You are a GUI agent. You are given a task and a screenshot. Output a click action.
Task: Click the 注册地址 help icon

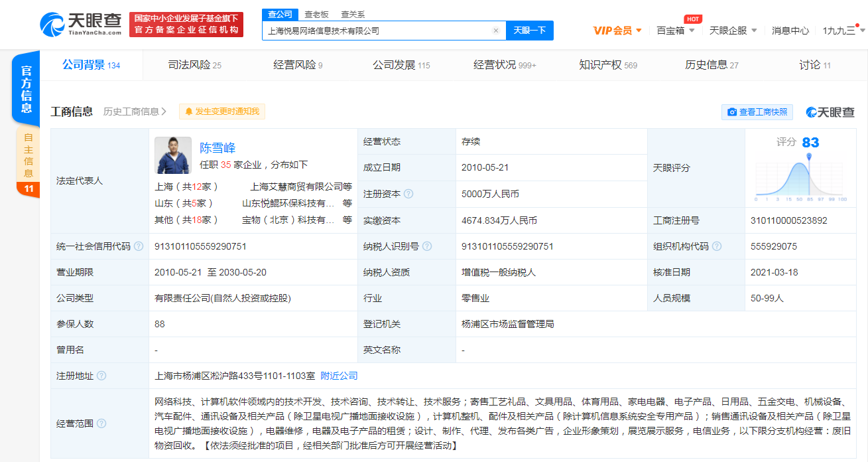click(101, 376)
